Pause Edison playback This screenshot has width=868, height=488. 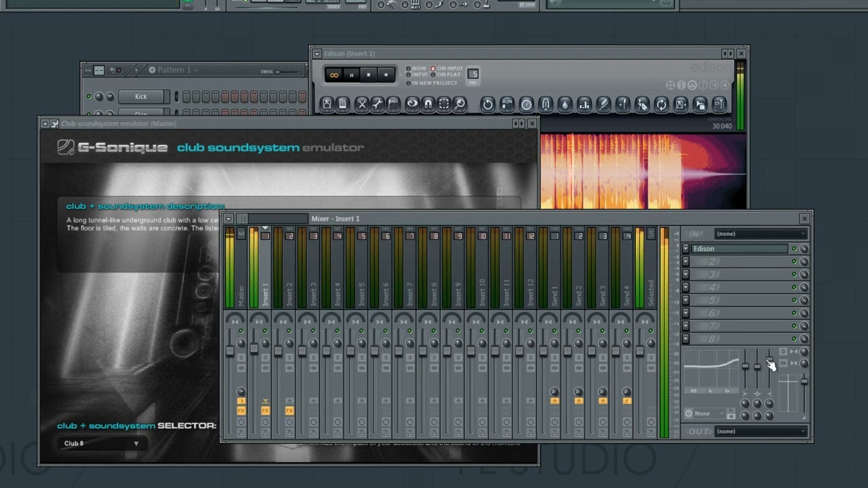[x=351, y=75]
